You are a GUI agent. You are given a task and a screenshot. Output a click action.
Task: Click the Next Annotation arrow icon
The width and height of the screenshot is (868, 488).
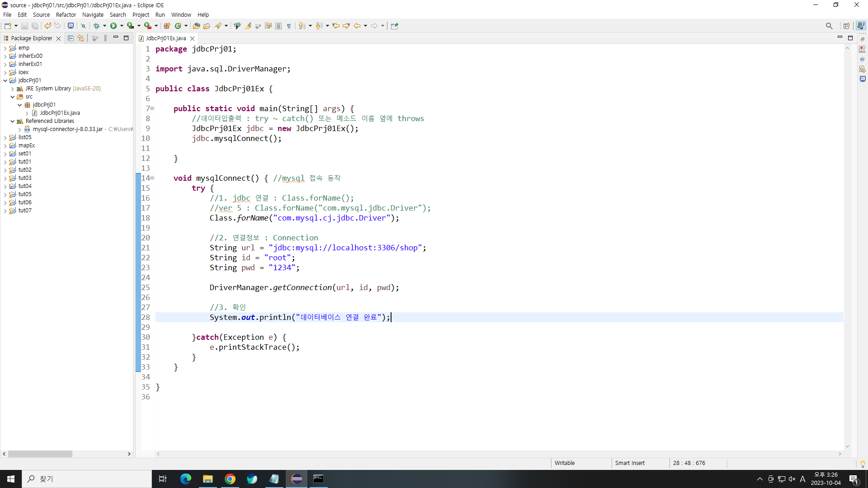tap(302, 26)
